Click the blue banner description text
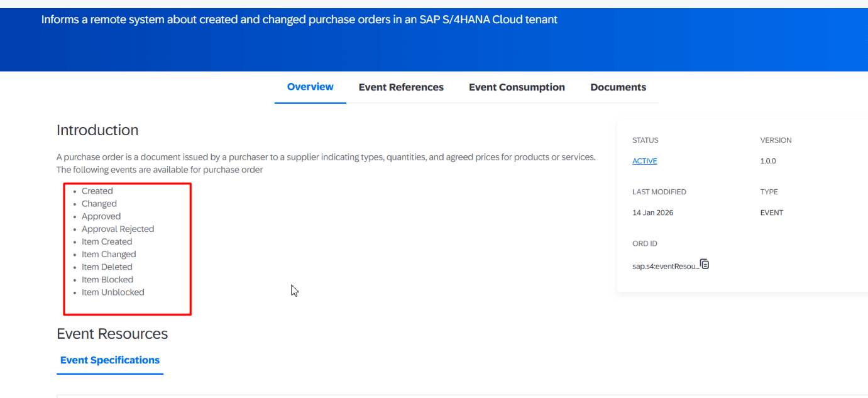The height and width of the screenshot is (398, 868). point(299,19)
